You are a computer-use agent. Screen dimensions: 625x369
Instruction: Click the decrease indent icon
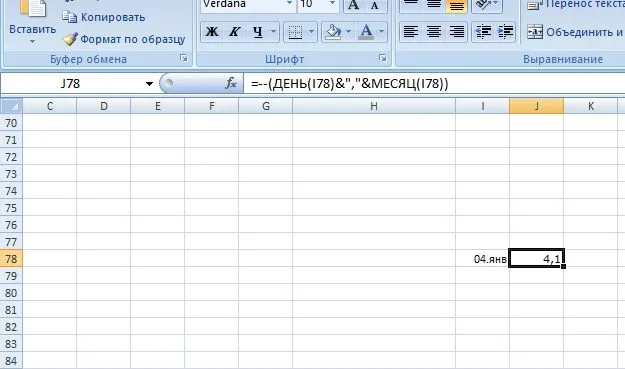tap(483, 31)
